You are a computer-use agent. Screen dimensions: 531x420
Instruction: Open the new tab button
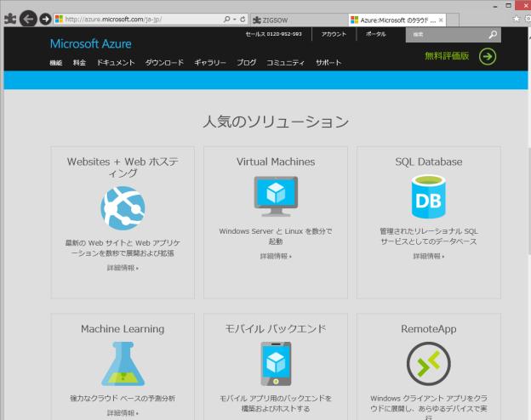pos(453,20)
